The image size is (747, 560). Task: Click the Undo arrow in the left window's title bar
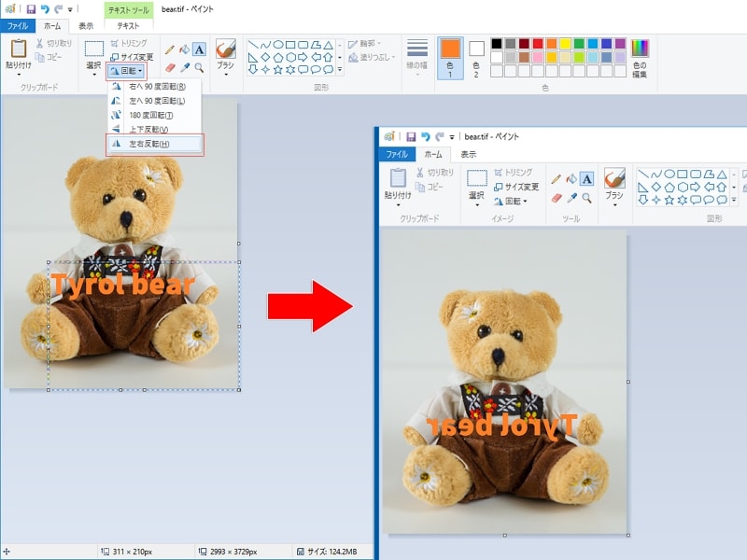pyautogui.click(x=44, y=8)
